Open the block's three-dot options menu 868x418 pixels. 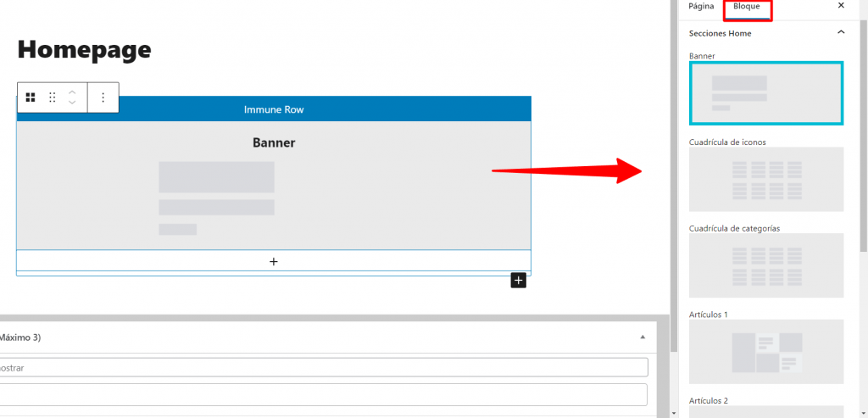click(103, 98)
